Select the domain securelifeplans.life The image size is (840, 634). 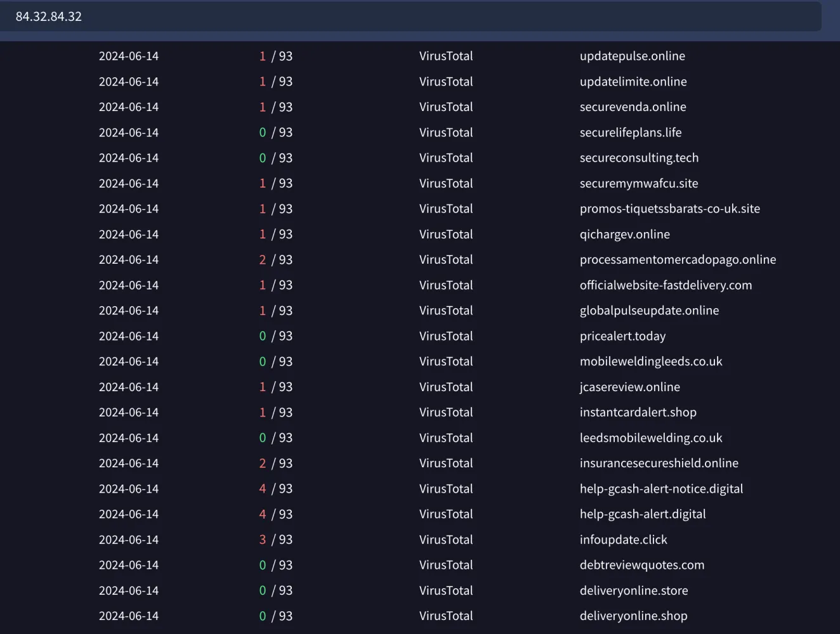631,133
